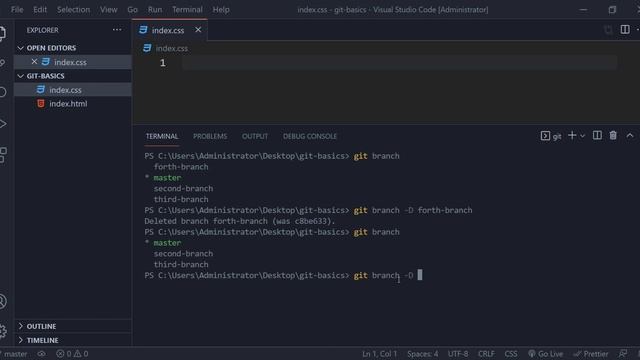Image resolution: width=640 pixels, height=360 pixels.
Task: Open Explorer views and more actions ellipsis
Action: 117,30
